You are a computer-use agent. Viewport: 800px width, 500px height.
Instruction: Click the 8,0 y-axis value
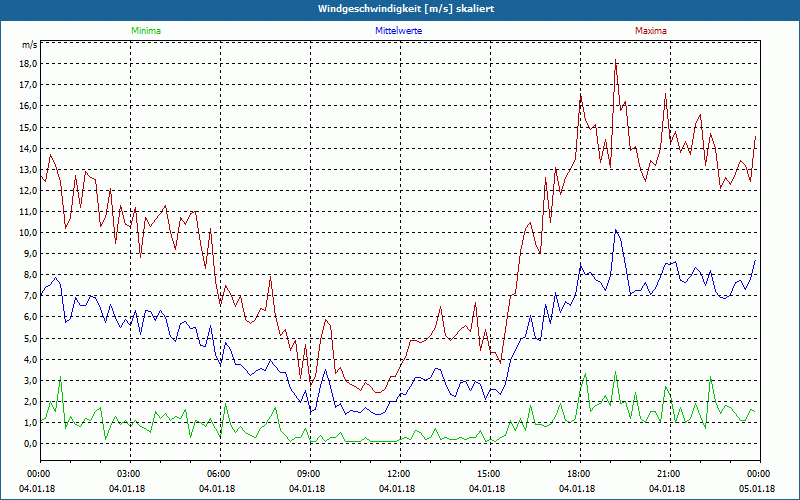[31, 274]
